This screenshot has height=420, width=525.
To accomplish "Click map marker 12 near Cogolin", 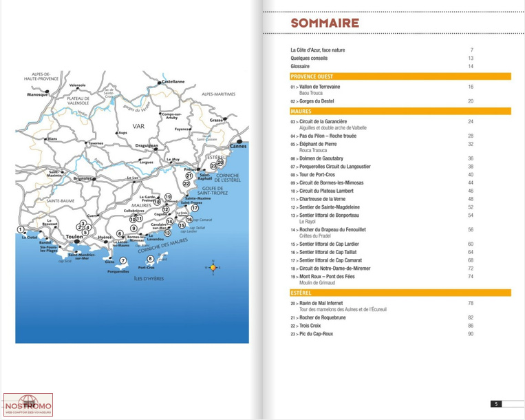I will (166, 209).
